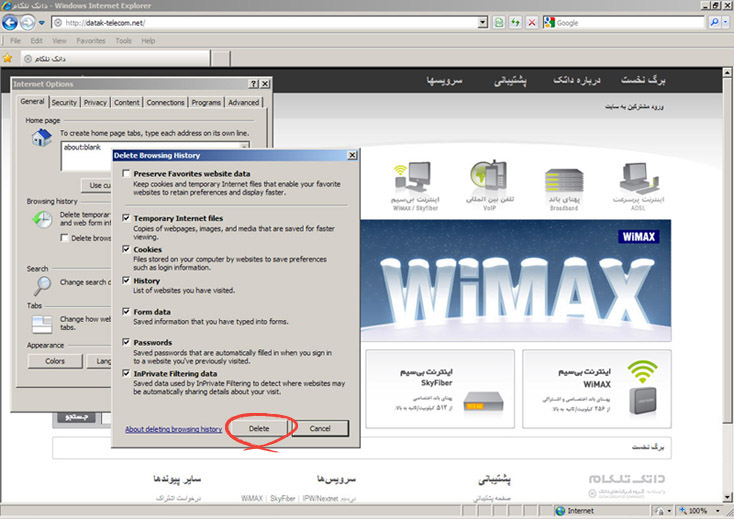
Task: Click برگ نخست in the site navigation
Action: pyautogui.click(x=643, y=80)
